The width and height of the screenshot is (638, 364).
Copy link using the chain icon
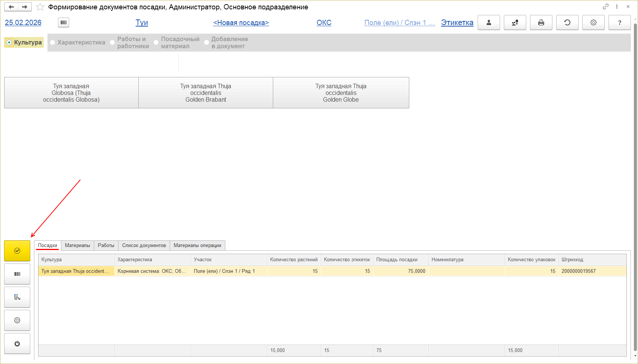coord(605,7)
